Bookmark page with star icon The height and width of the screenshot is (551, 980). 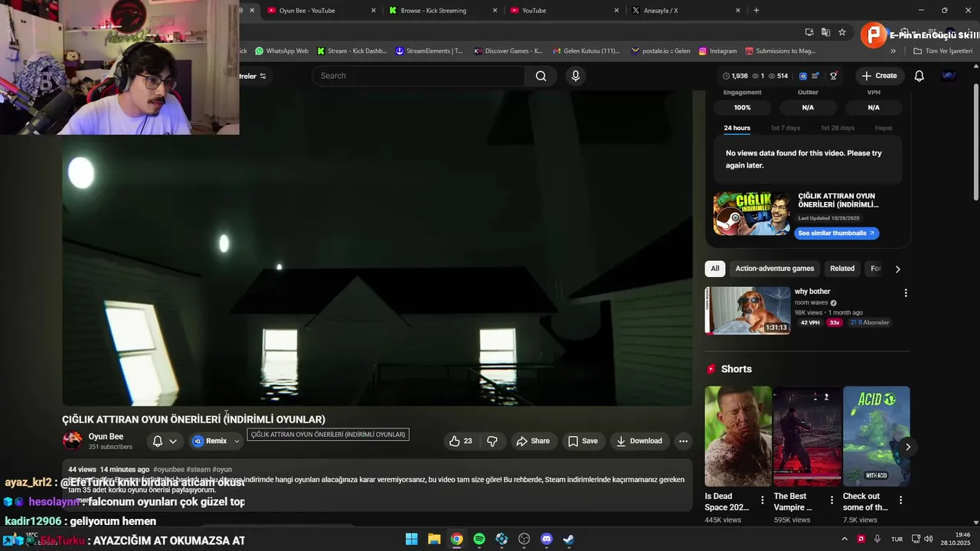(x=842, y=32)
